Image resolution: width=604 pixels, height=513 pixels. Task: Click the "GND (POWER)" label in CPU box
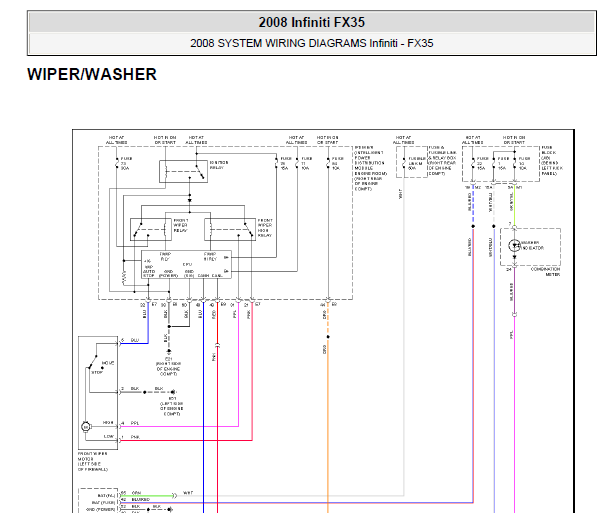168,273
